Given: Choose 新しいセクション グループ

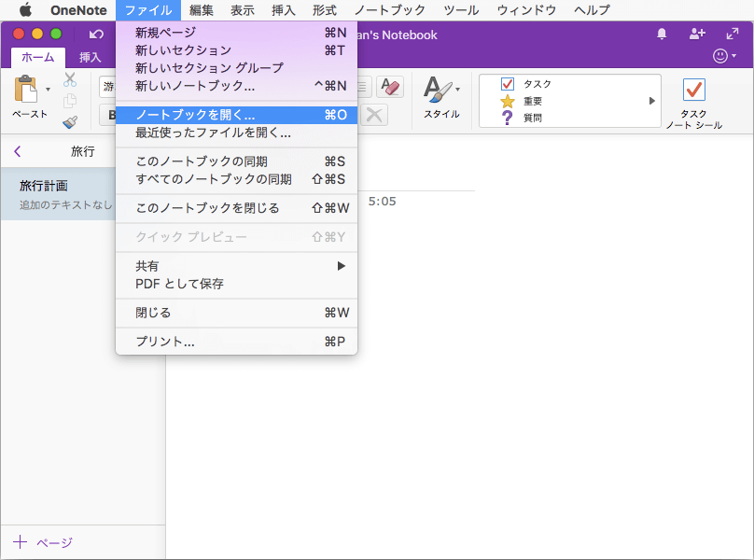Looking at the screenshot, I should [x=237, y=68].
